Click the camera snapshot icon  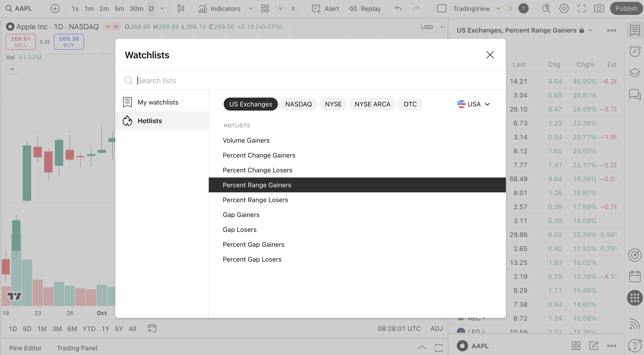coord(599,9)
